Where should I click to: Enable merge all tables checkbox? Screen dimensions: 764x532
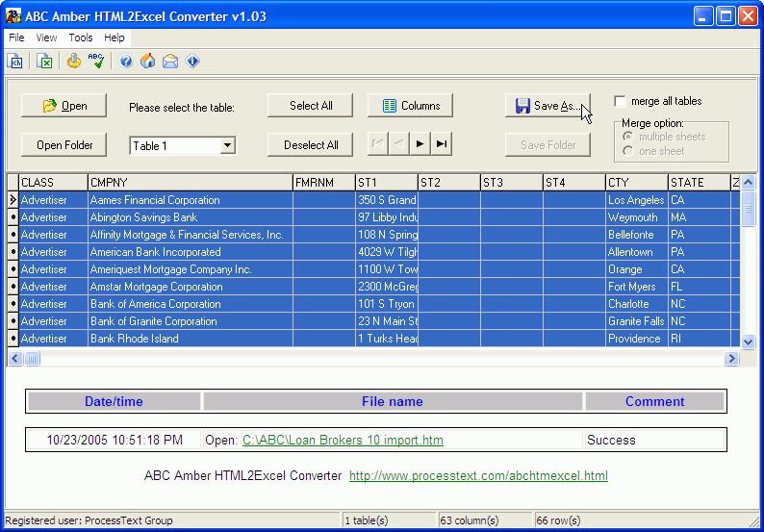click(x=621, y=101)
